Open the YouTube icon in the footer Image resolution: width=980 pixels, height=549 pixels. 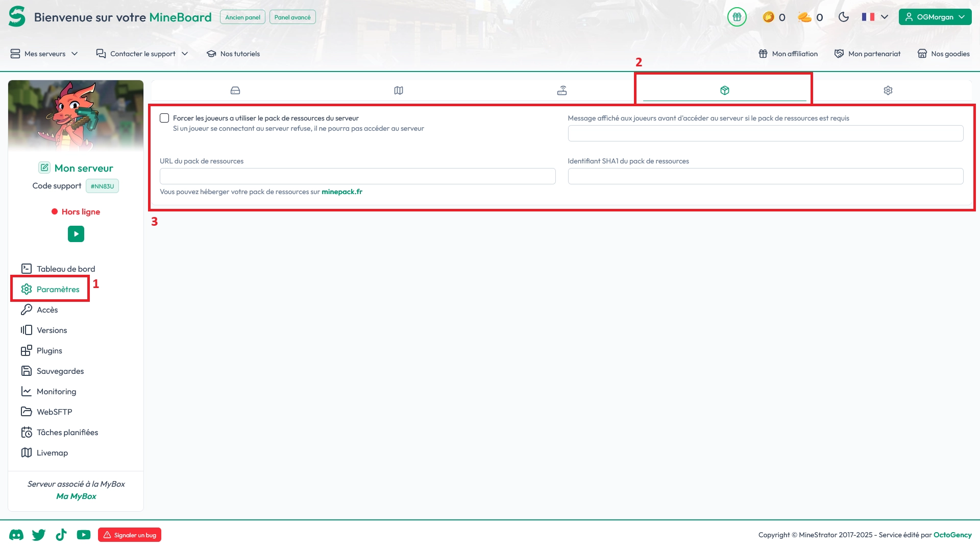pos(84,535)
